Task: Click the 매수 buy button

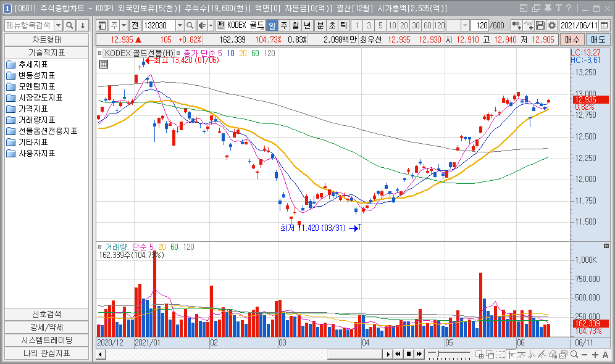Action: pos(572,39)
